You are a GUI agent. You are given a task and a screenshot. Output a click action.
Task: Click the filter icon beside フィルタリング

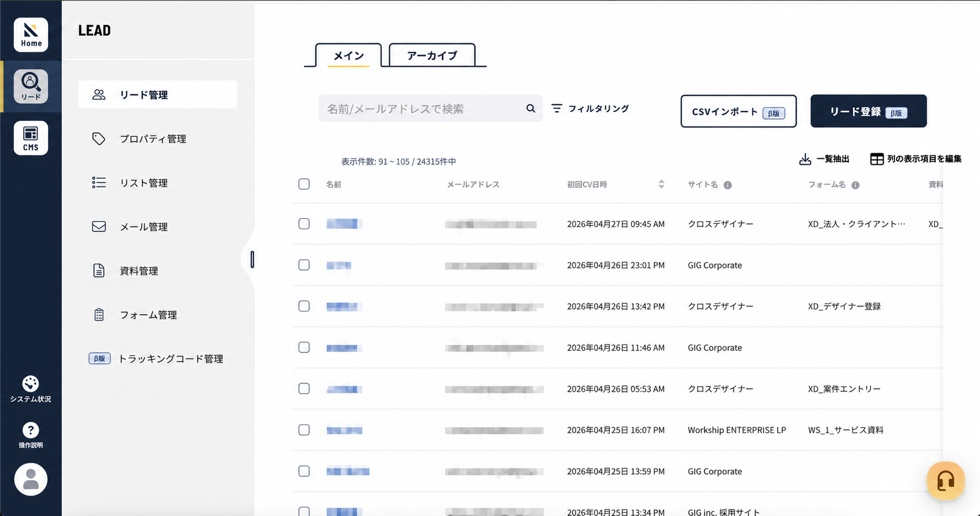[x=557, y=108]
